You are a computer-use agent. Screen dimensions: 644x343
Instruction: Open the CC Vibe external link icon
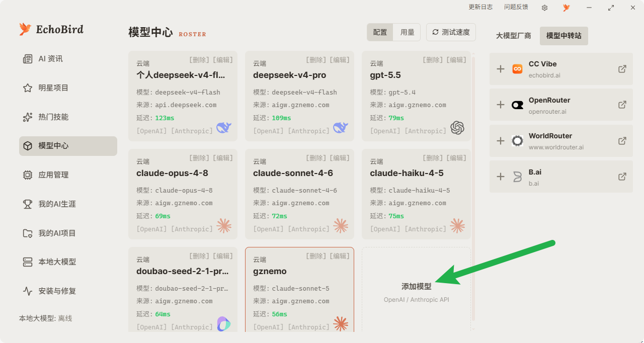point(622,69)
